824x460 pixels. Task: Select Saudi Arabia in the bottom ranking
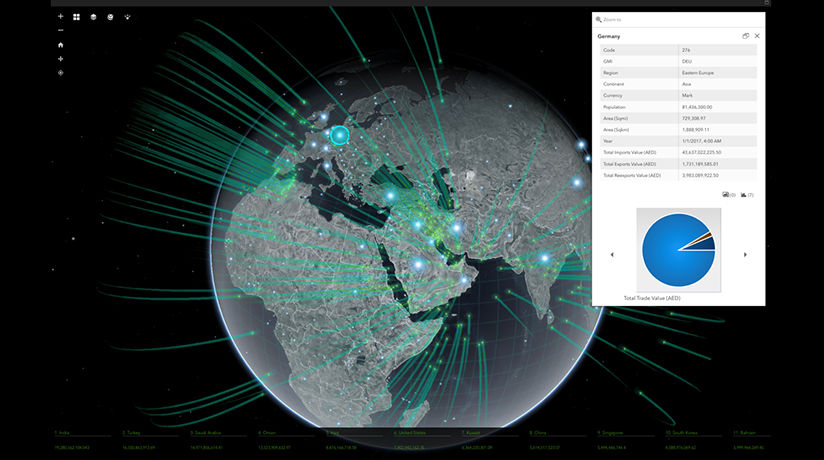point(205,433)
